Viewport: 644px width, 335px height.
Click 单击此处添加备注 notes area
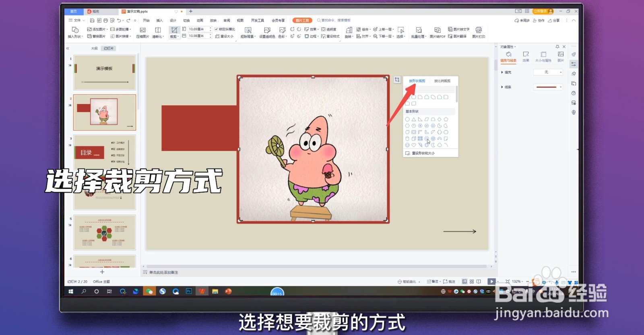pos(163,272)
